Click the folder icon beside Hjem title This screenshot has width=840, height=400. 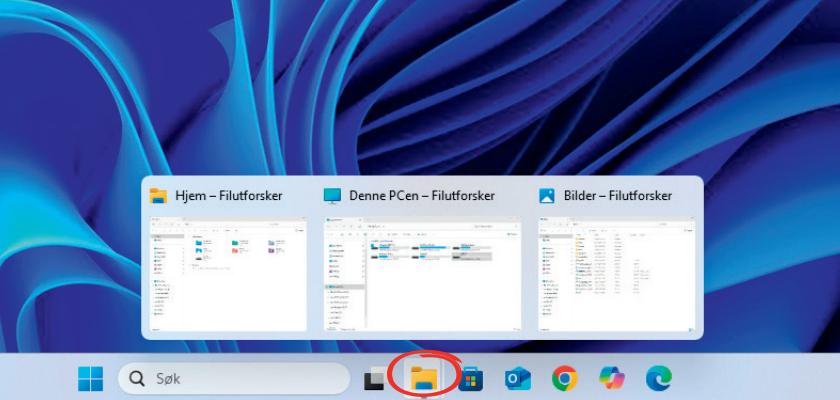pyautogui.click(x=158, y=196)
